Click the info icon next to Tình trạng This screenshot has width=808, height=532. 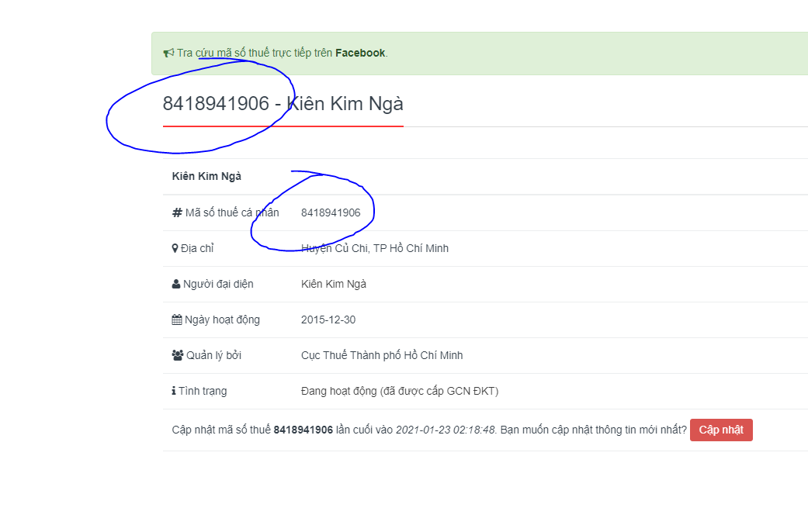(x=174, y=391)
